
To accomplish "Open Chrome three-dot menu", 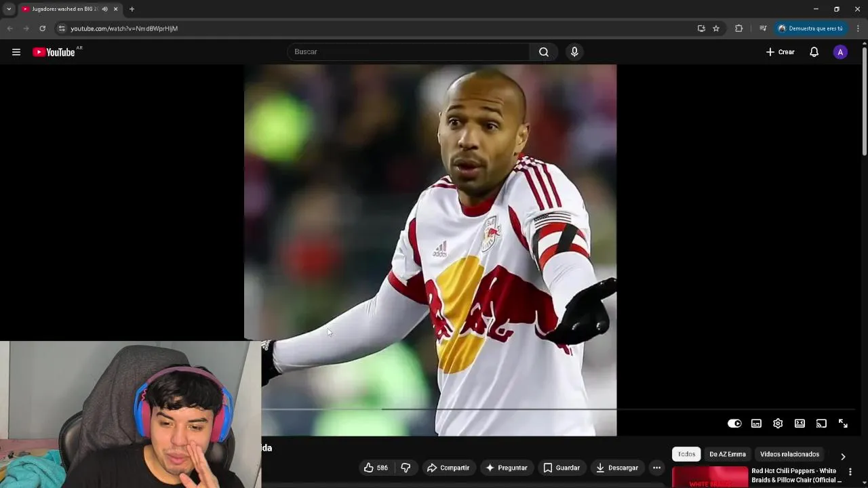I will tap(858, 28).
